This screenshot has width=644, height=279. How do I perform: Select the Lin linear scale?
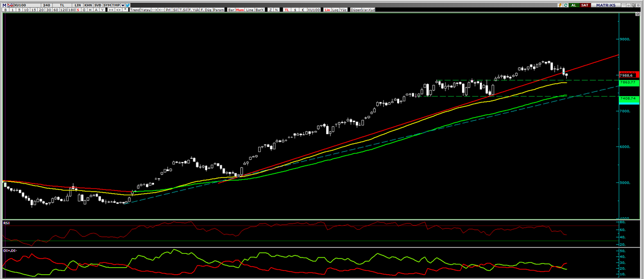pyautogui.click(x=327, y=10)
